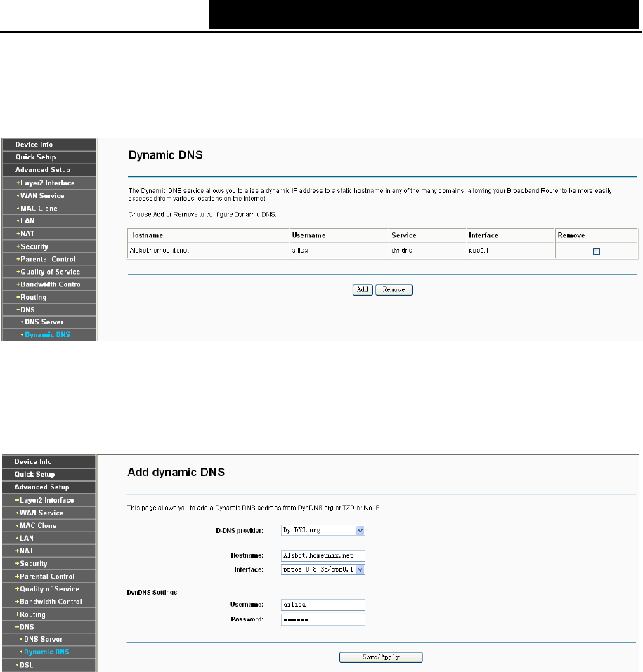The height and width of the screenshot is (672, 643).
Task: Expand Layer2 Interface in the upper sidebar
Action: coord(49,183)
